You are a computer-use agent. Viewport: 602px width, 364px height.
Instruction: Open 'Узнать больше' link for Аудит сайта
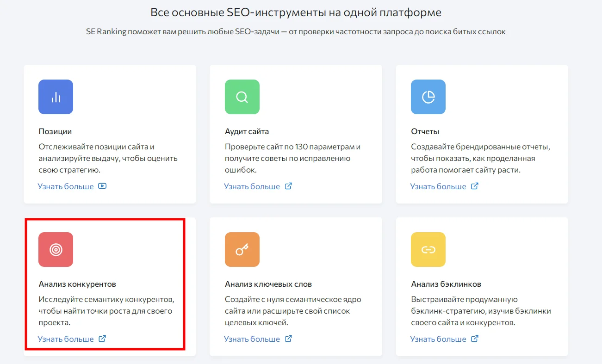point(252,186)
